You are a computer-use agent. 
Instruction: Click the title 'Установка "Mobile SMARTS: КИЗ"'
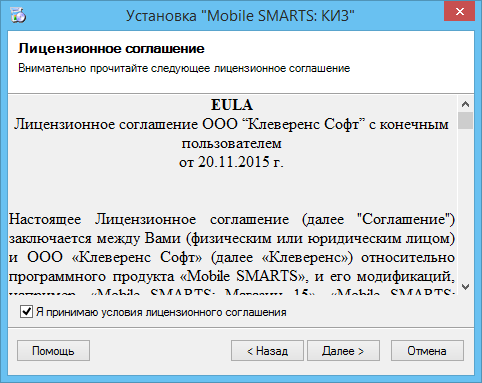point(240,16)
